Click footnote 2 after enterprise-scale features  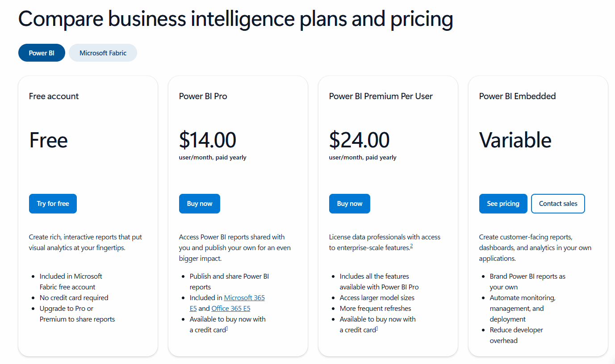[411, 246]
